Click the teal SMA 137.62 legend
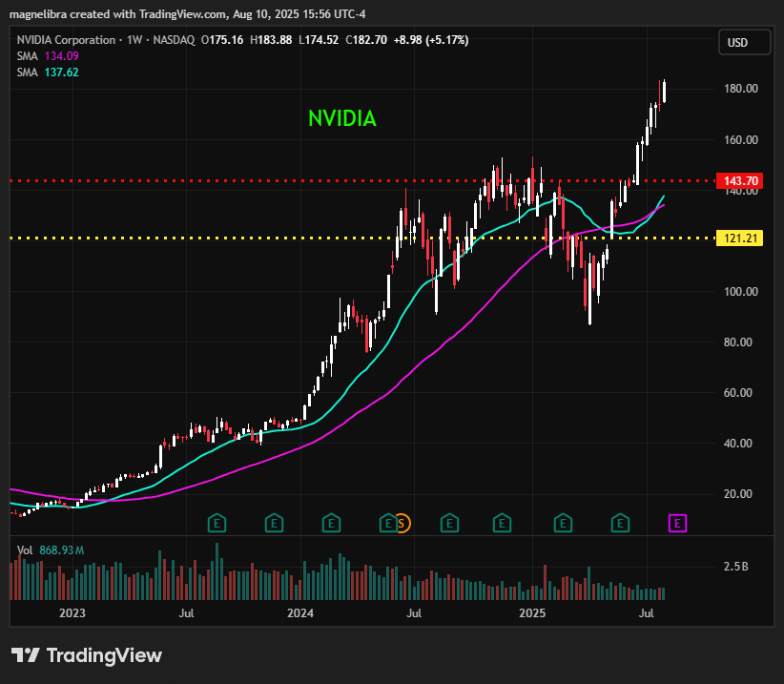The image size is (784, 684). (x=48, y=73)
